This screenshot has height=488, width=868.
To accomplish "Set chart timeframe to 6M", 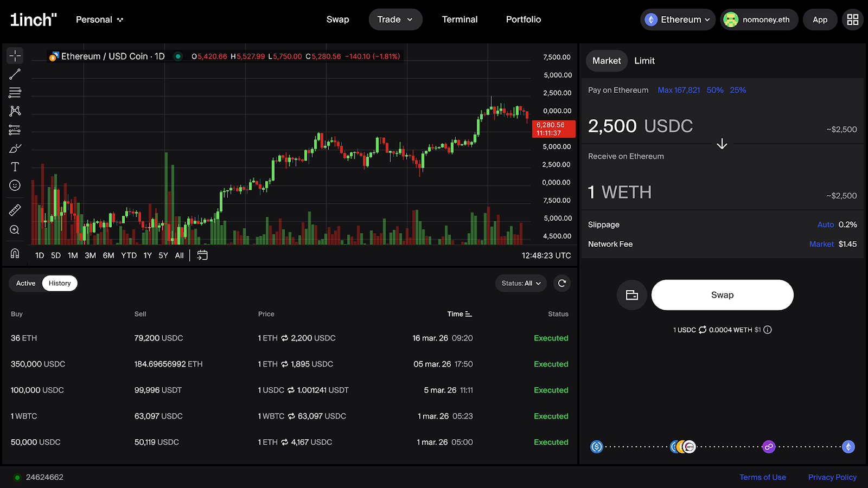I will click(x=108, y=255).
